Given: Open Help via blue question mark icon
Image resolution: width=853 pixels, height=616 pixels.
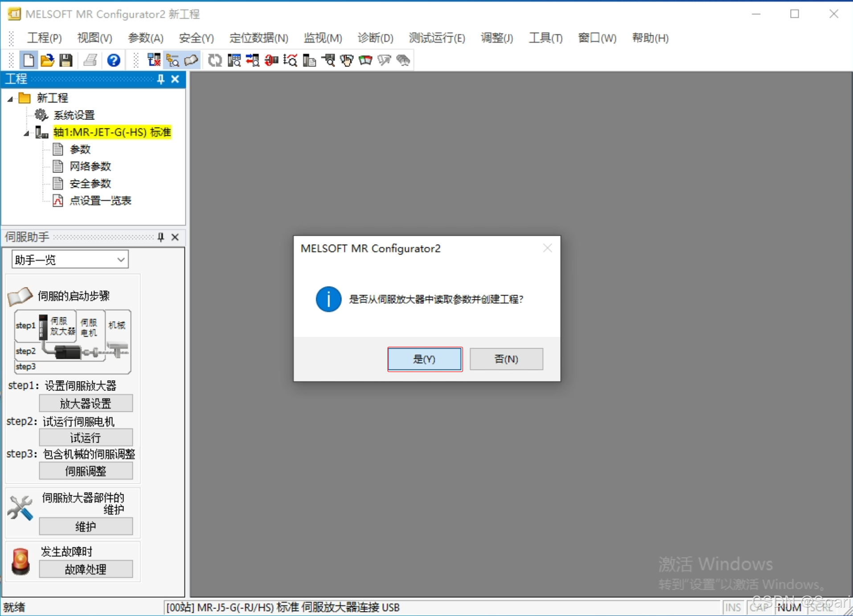Looking at the screenshot, I should click(x=114, y=60).
